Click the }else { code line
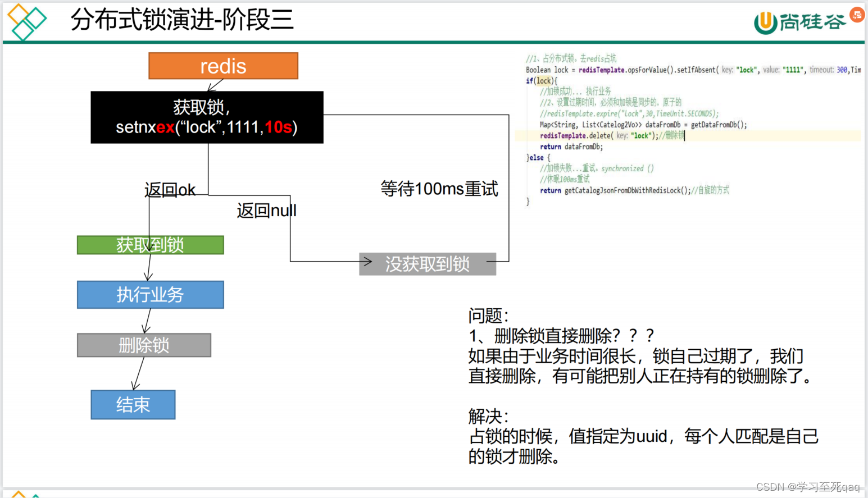 pos(538,158)
